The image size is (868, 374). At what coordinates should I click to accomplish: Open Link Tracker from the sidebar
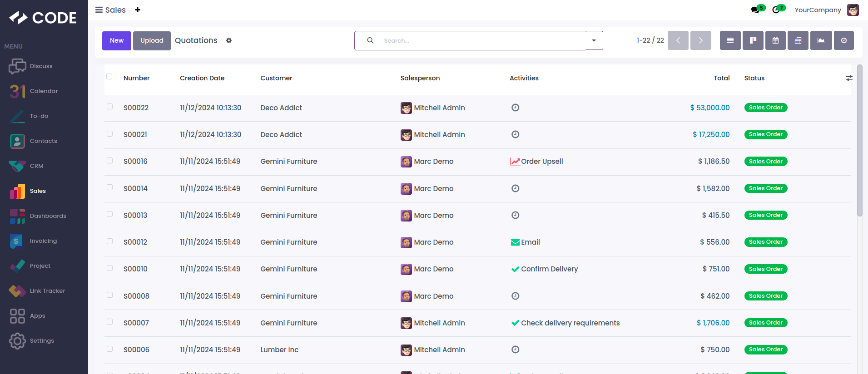[47, 291]
